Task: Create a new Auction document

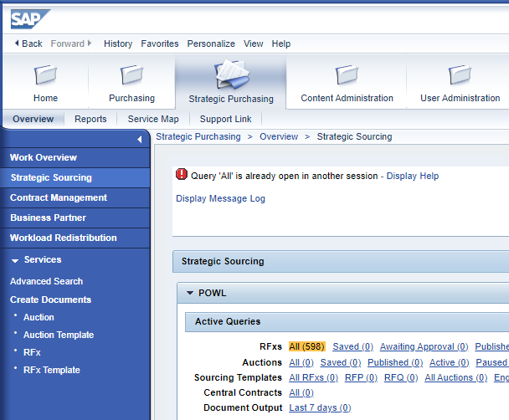Action: (x=39, y=317)
